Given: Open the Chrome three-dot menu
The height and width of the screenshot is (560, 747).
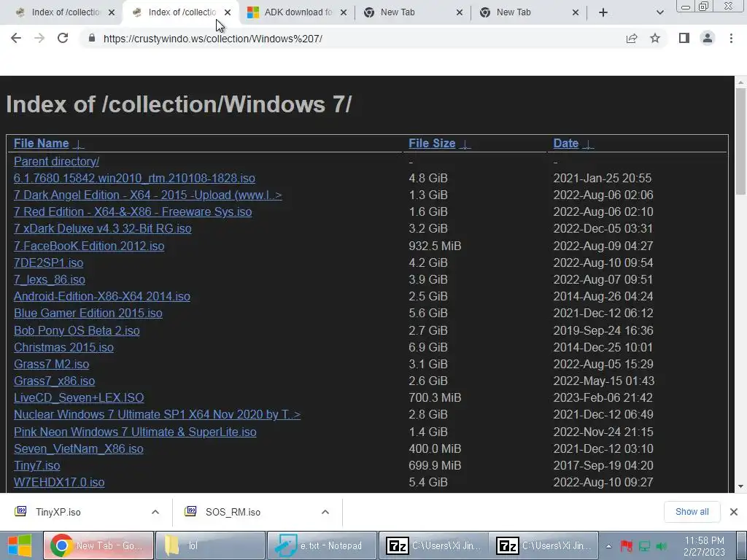Looking at the screenshot, I should (x=731, y=38).
